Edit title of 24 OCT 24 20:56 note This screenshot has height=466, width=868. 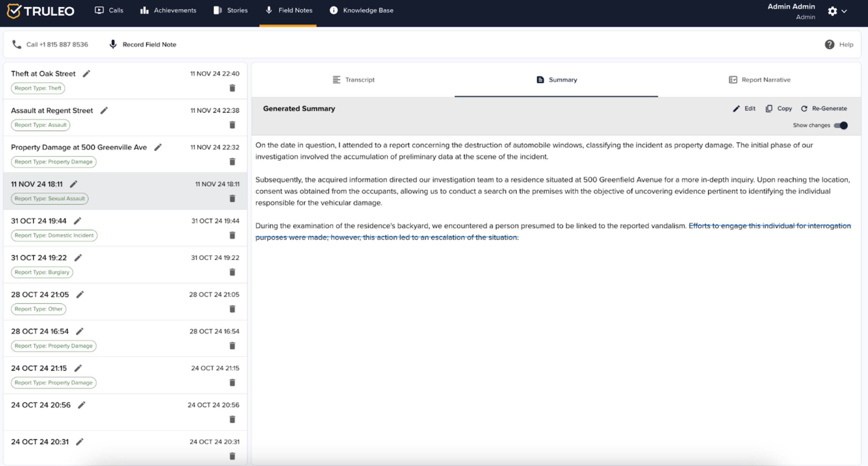[x=81, y=405]
